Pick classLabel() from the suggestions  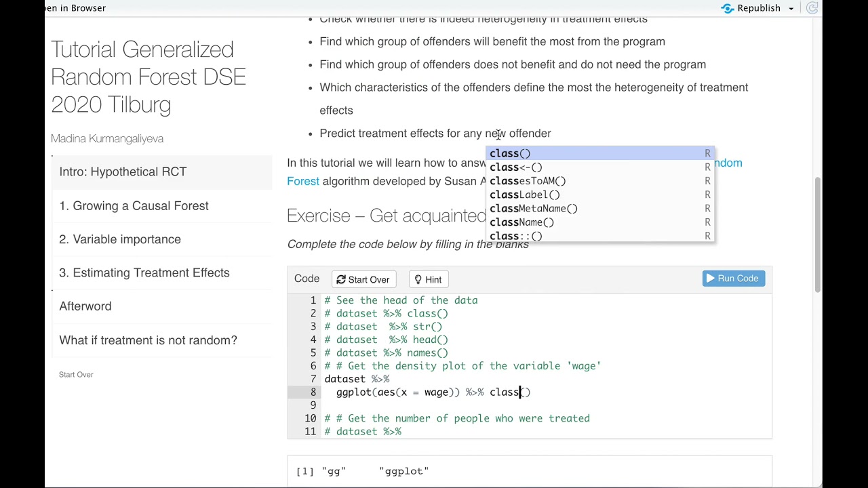pos(525,195)
